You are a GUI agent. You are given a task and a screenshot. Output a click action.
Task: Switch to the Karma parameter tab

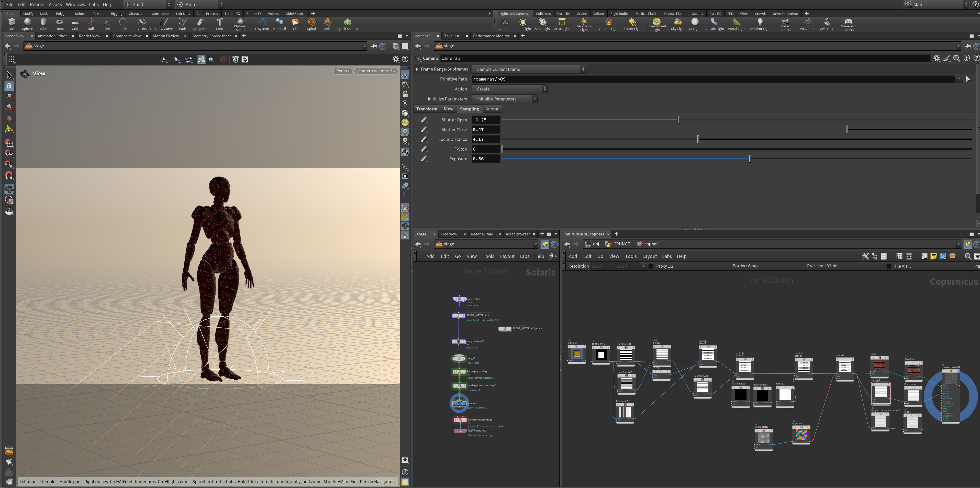click(492, 109)
